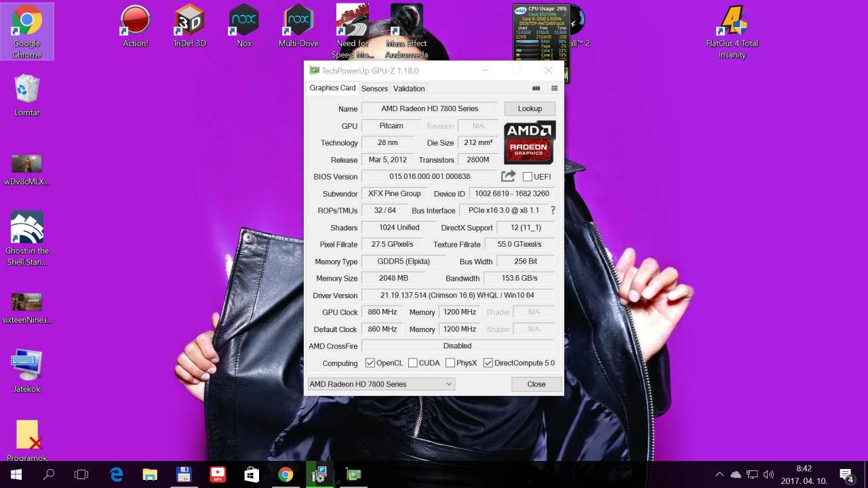
Task: Click the Lookup button
Action: [530, 108]
